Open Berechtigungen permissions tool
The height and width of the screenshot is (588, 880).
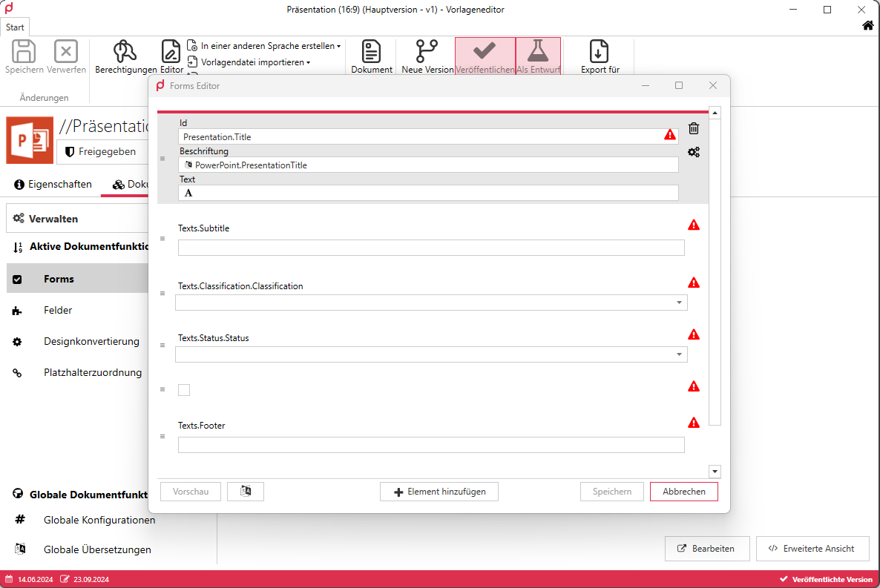(x=125, y=51)
